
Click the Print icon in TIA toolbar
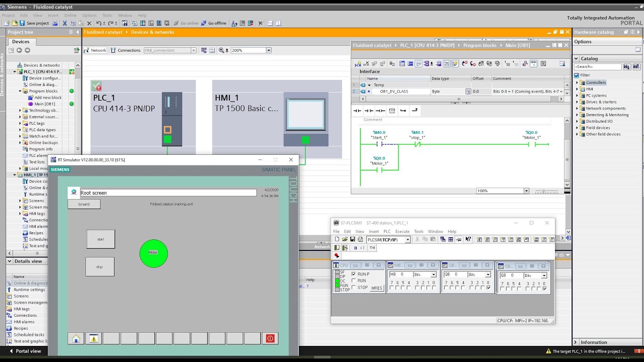point(55,23)
